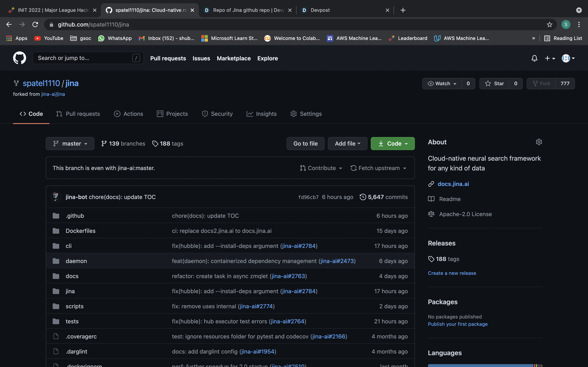Expand the green Code dropdown
This screenshot has height=367, width=588.
pos(392,144)
